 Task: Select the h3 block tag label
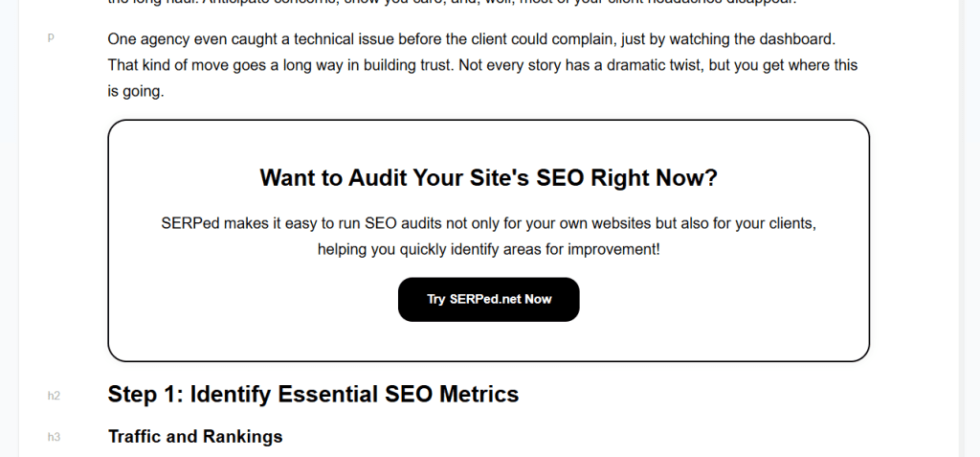54,438
